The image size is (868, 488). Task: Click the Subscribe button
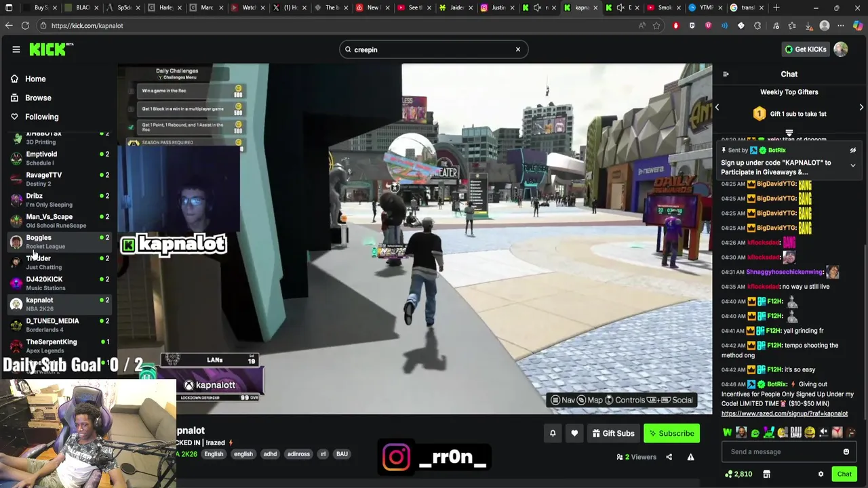click(671, 433)
